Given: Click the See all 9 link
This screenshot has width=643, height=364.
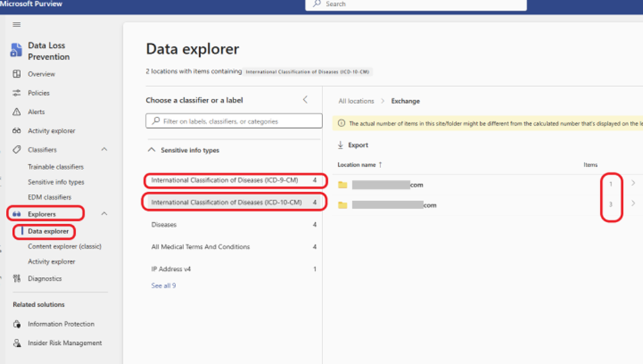Looking at the screenshot, I should pos(163,286).
